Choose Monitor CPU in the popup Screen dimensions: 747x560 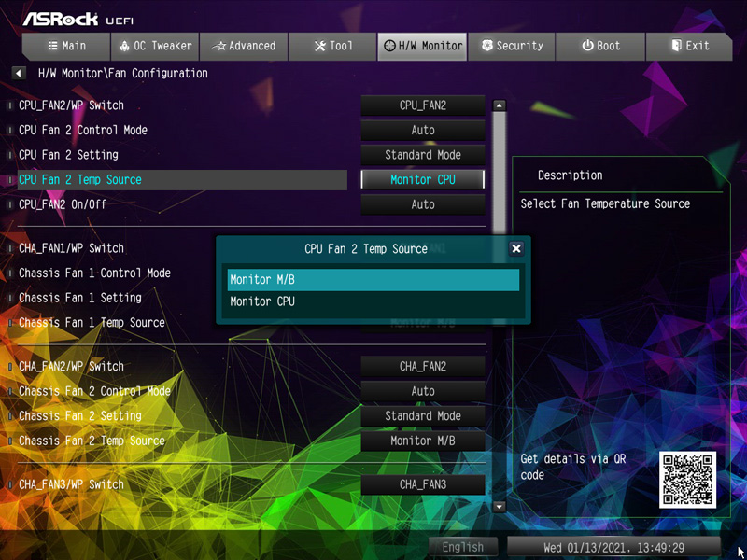coord(373,301)
